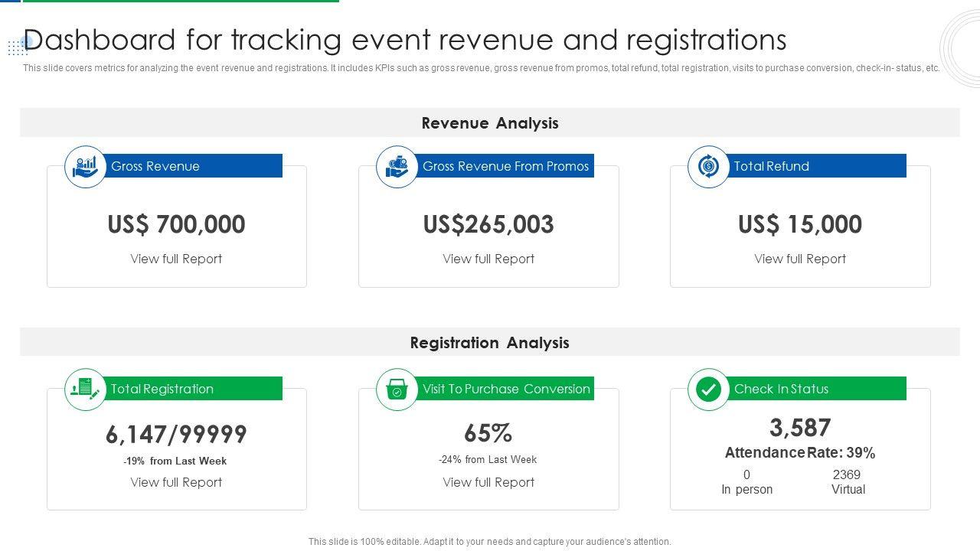
Task: Click the Total Refund circular dollar icon
Action: [708, 166]
